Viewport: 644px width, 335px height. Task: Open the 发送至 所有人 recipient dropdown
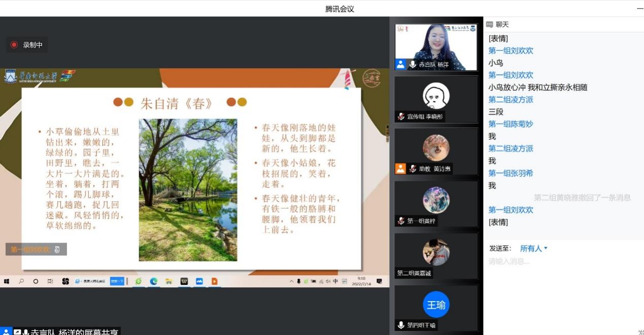click(534, 248)
